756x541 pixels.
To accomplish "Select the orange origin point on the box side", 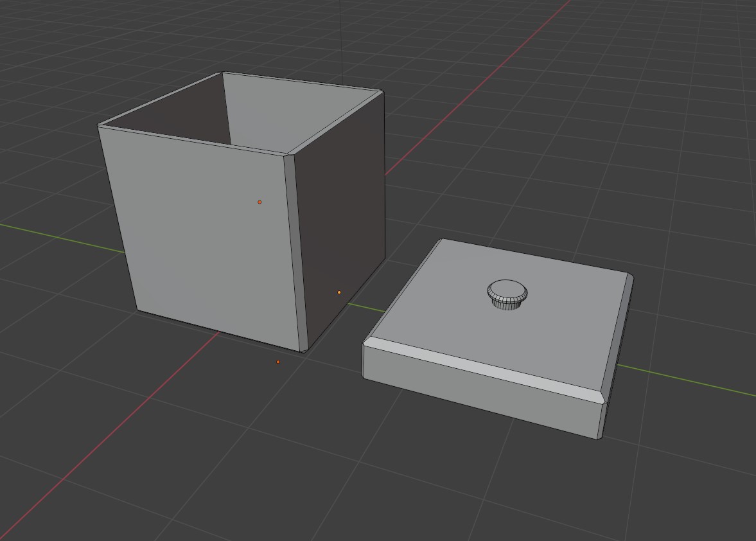I will (259, 201).
